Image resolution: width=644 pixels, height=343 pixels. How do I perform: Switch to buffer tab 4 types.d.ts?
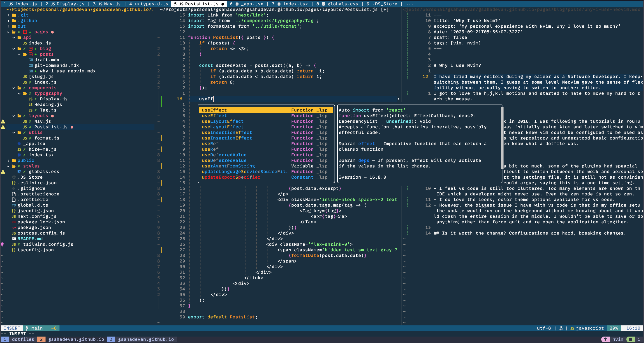149,4
